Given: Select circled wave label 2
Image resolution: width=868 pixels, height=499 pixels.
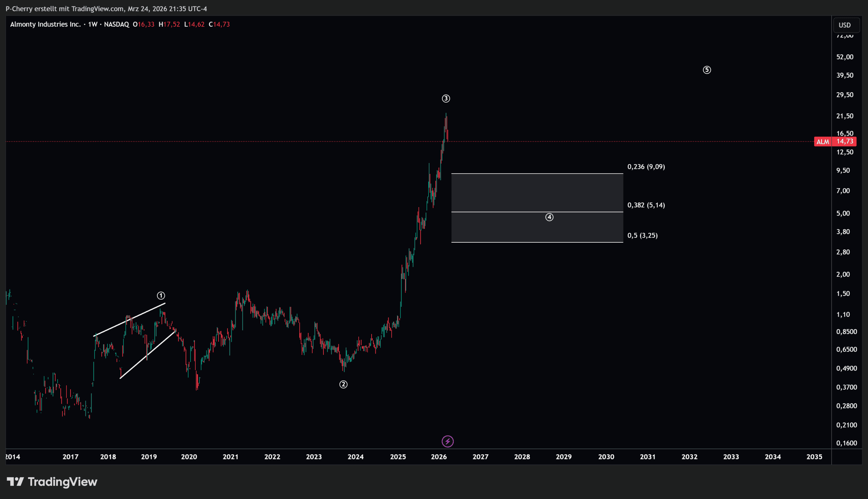Looking at the screenshot, I should 343,384.
